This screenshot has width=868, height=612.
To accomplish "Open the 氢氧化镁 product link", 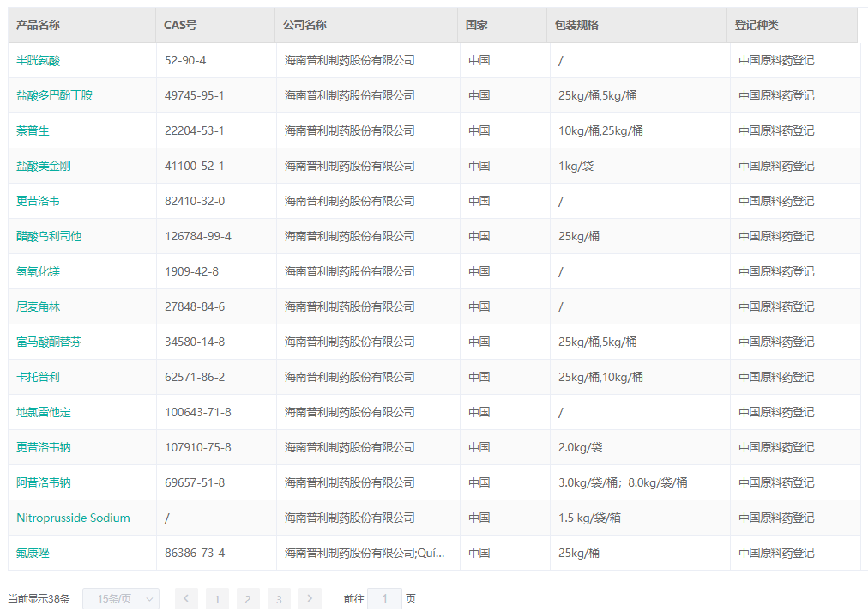I will coord(38,271).
